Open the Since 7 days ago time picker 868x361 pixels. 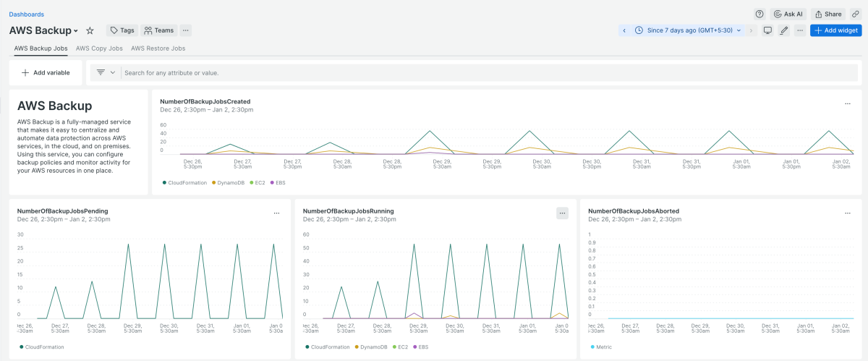(x=687, y=30)
